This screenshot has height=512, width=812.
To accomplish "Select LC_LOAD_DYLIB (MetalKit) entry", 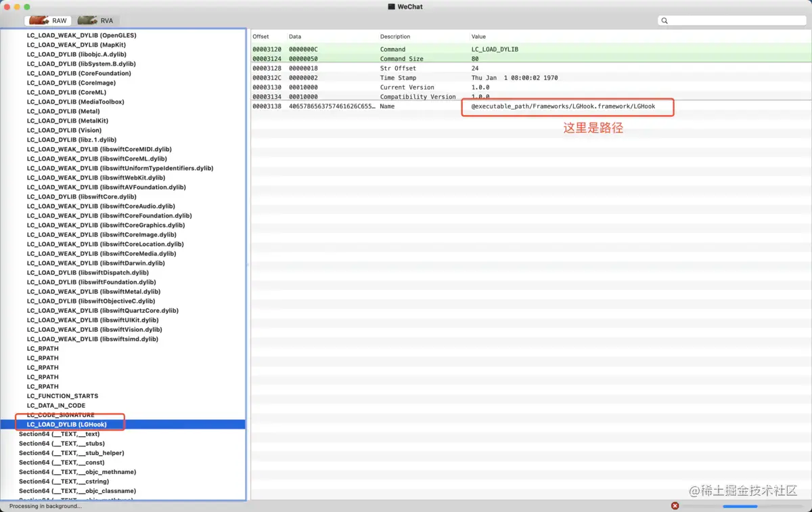I will (x=68, y=121).
